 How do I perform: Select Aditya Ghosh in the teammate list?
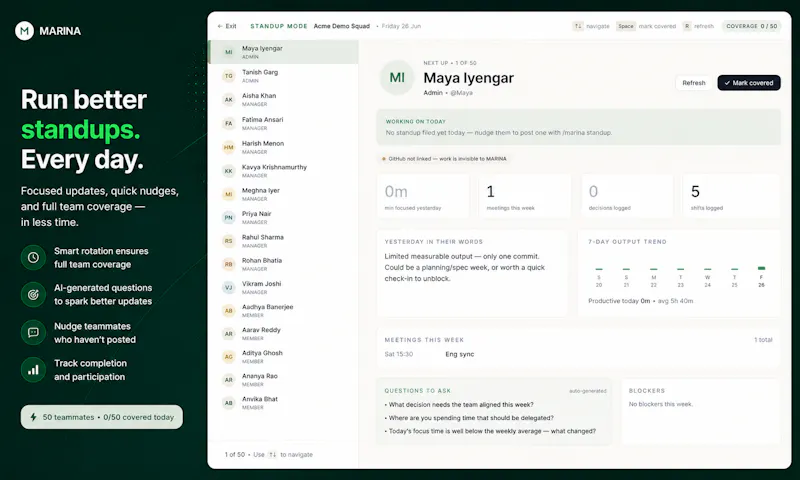(283, 357)
